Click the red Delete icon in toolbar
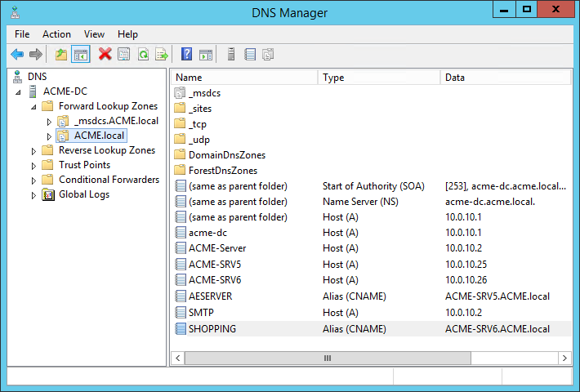 pos(105,55)
